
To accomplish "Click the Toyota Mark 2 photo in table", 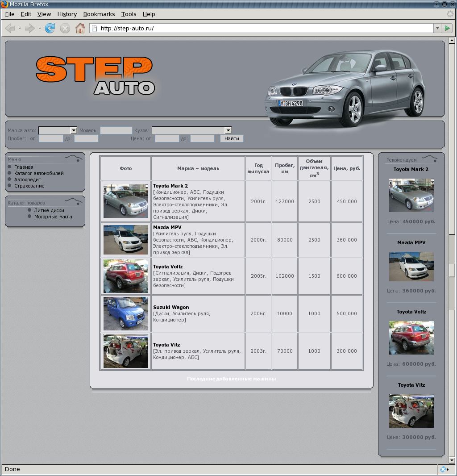I will pos(125,201).
